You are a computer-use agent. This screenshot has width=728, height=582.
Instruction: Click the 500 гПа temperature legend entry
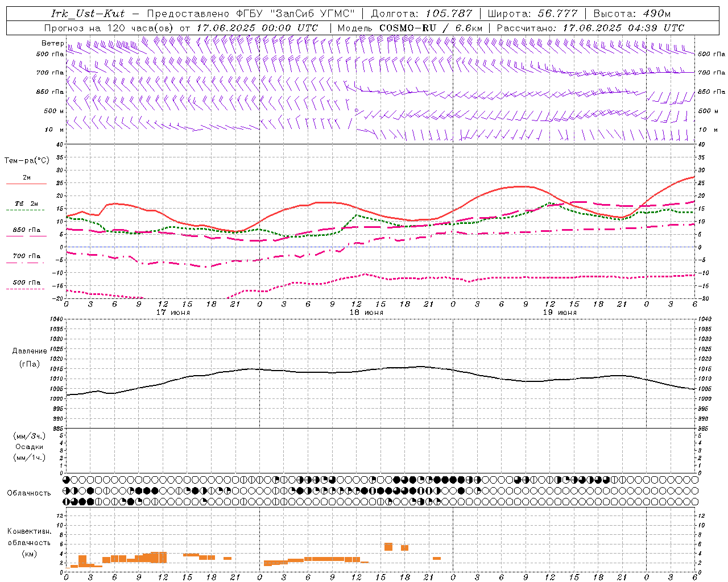pos(26,283)
